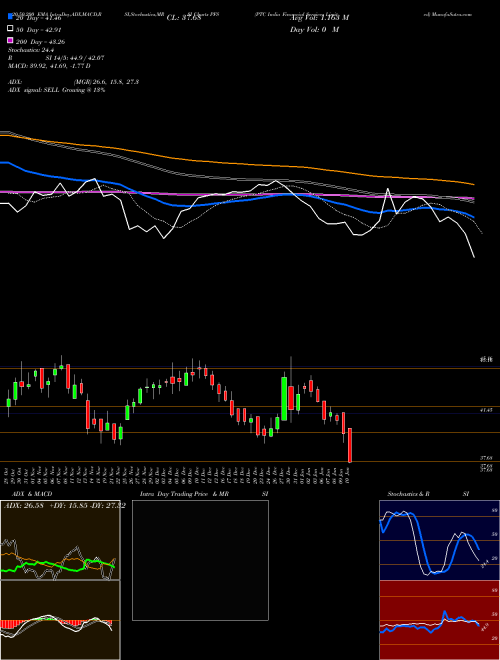Click the 'SI 14/3: 44.9 / 42.07' RSI reading
This screenshot has width=500, height=660.
(75, 58)
